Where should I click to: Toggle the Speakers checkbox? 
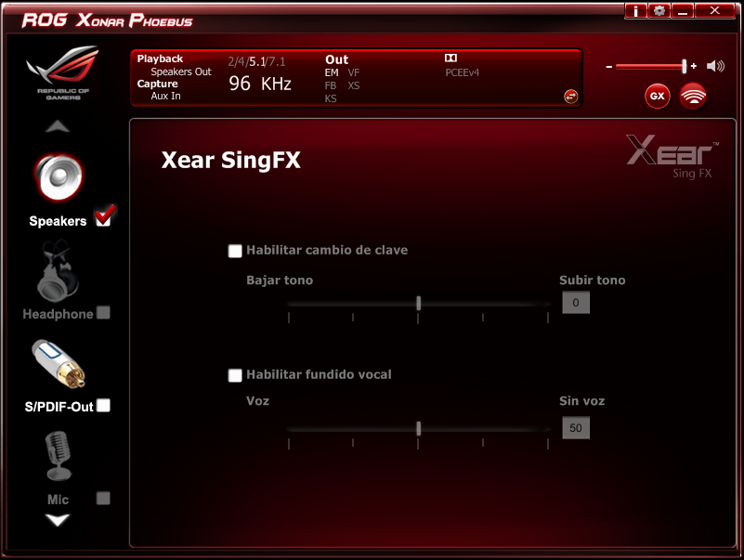[x=103, y=217]
